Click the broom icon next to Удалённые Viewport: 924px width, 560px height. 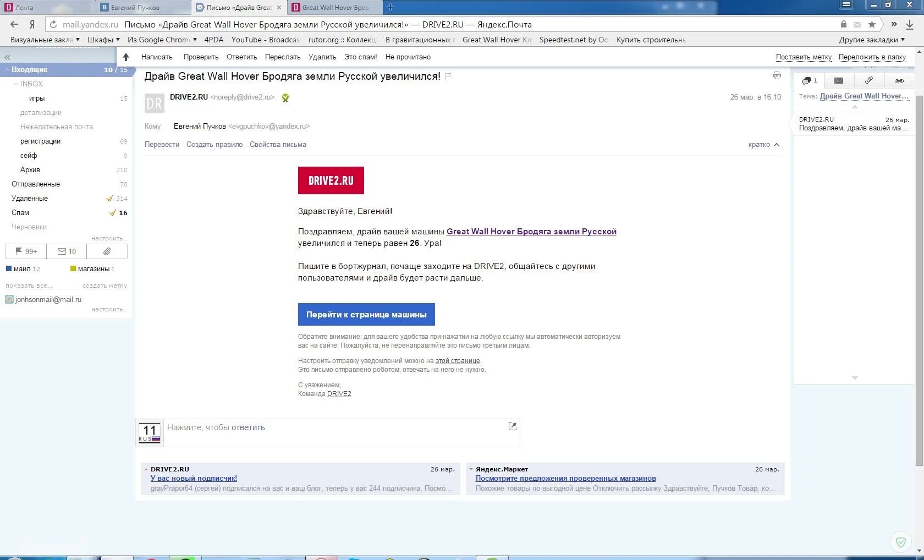click(110, 198)
